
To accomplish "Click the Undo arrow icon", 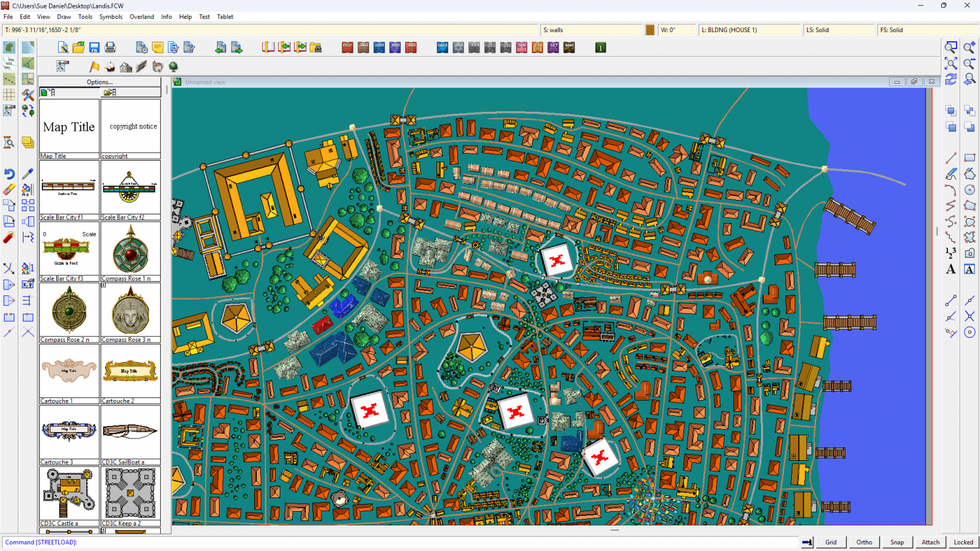I will (x=9, y=174).
